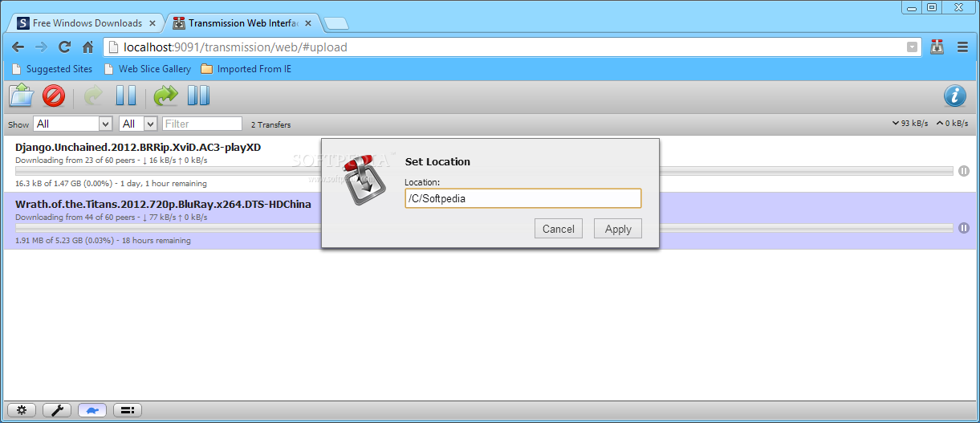This screenshot has height=423, width=980.
Task: Cancel the Set Location dialog
Action: point(558,229)
